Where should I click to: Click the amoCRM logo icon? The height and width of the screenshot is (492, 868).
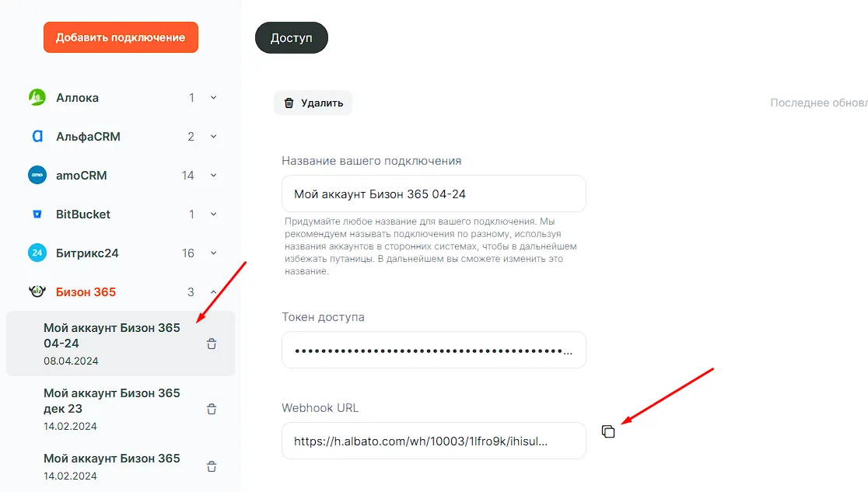(x=37, y=176)
